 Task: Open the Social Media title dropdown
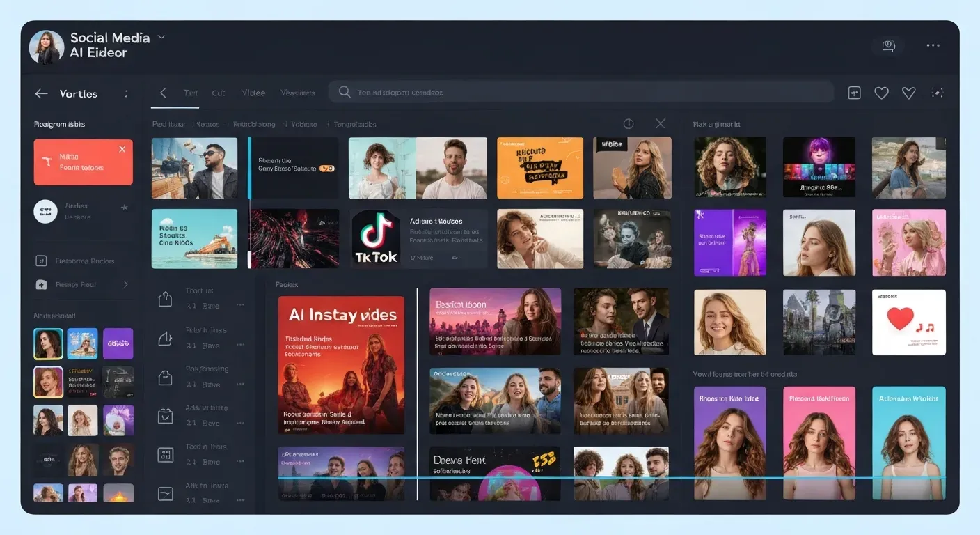(x=161, y=38)
